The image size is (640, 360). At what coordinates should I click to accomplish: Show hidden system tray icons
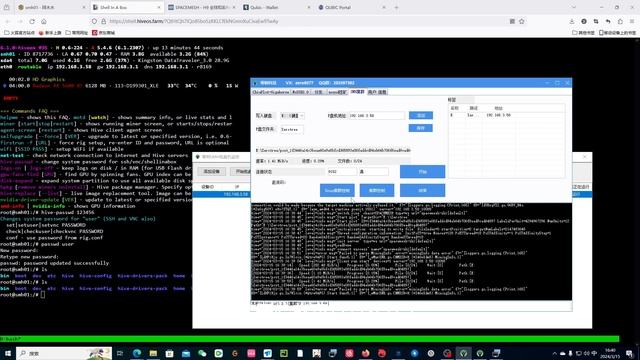(554, 353)
